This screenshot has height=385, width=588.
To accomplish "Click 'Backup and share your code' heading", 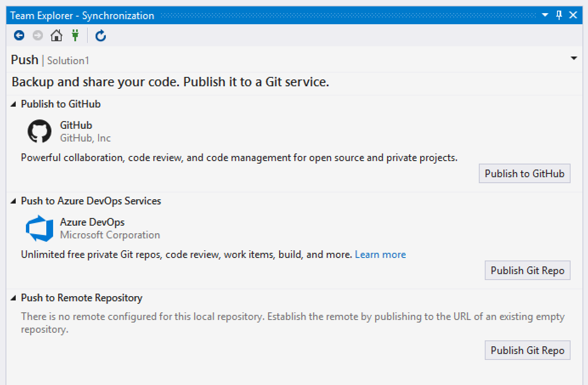I will (x=170, y=82).
